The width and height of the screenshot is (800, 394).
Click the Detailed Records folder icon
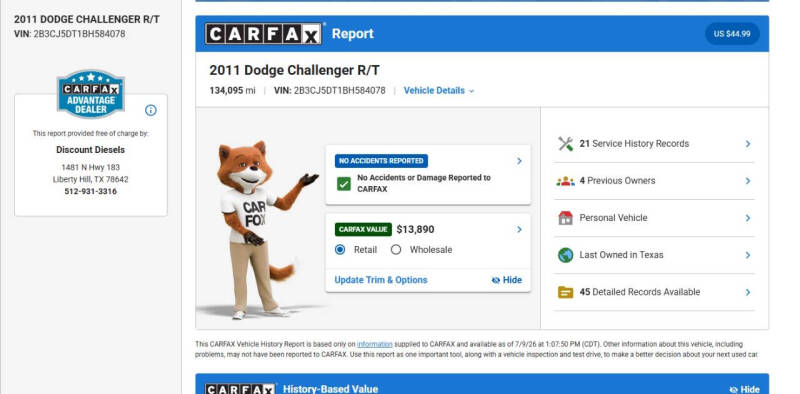coord(565,292)
